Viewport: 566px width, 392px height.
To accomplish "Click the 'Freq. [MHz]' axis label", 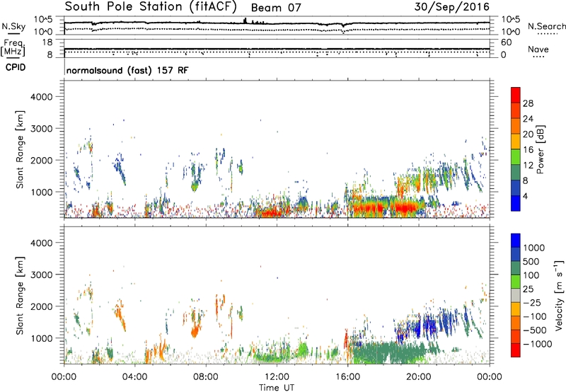I will pos(13,48).
